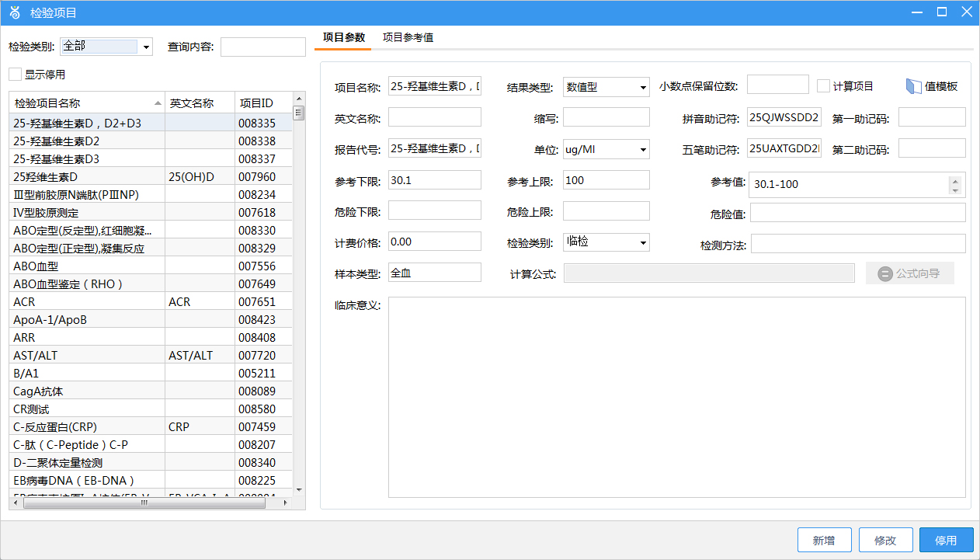Focus the 查询内容 search field

tap(263, 47)
